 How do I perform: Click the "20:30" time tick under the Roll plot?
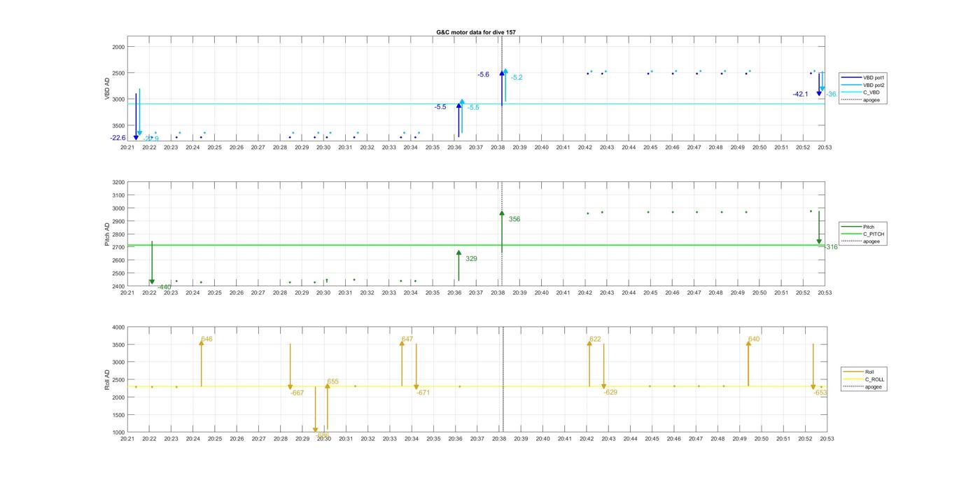click(x=324, y=439)
